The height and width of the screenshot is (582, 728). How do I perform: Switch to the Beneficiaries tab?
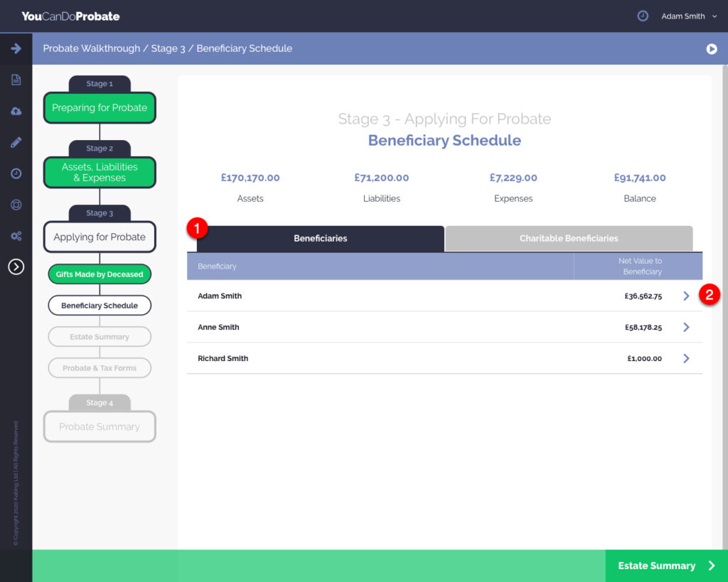(320, 239)
